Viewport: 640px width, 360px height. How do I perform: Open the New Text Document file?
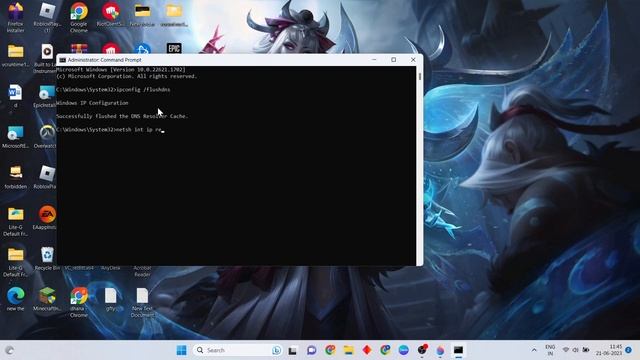pos(142,302)
